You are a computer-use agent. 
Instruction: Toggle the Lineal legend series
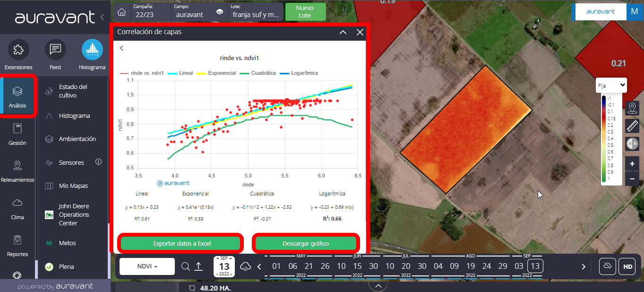(180, 73)
